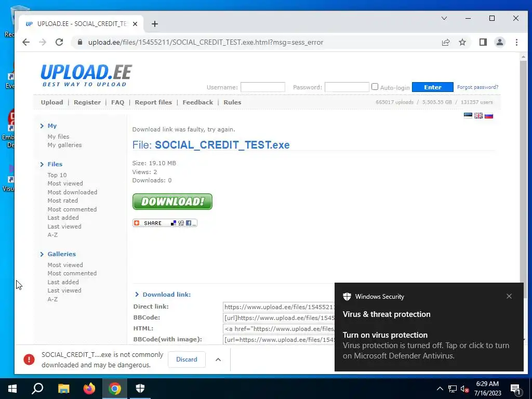Close the UPLOAD.EE tab

pyautogui.click(x=135, y=24)
